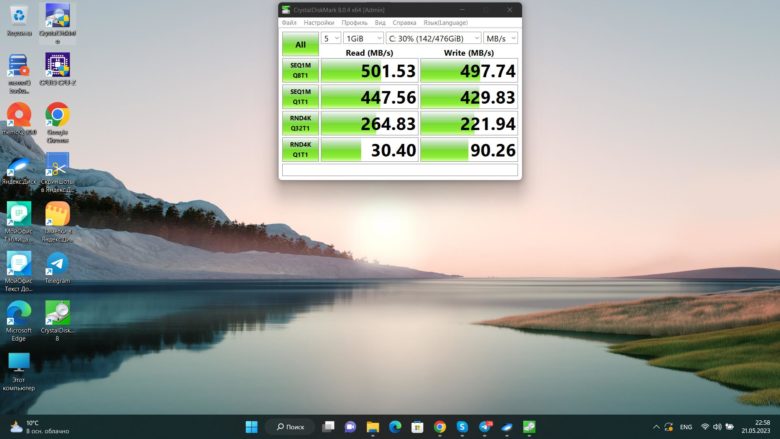The height and width of the screenshot is (439, 780).
Task: Open the test size dropdown showing 1GiB
Action: pos(363,38)
